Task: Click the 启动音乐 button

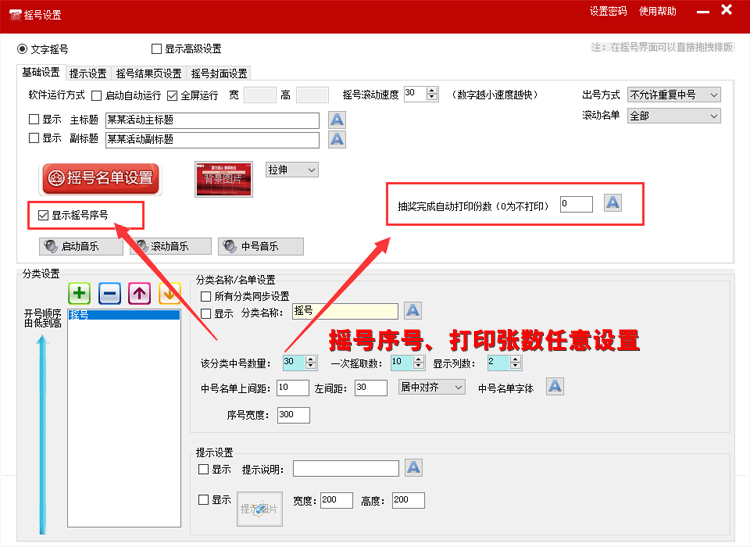Action: (x=75, y=246)
